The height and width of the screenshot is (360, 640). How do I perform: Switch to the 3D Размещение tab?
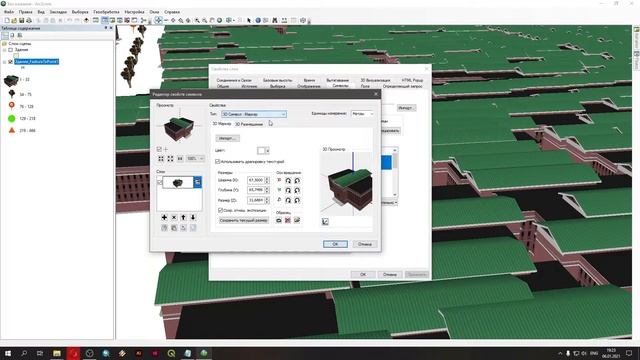tap(249, 124)
